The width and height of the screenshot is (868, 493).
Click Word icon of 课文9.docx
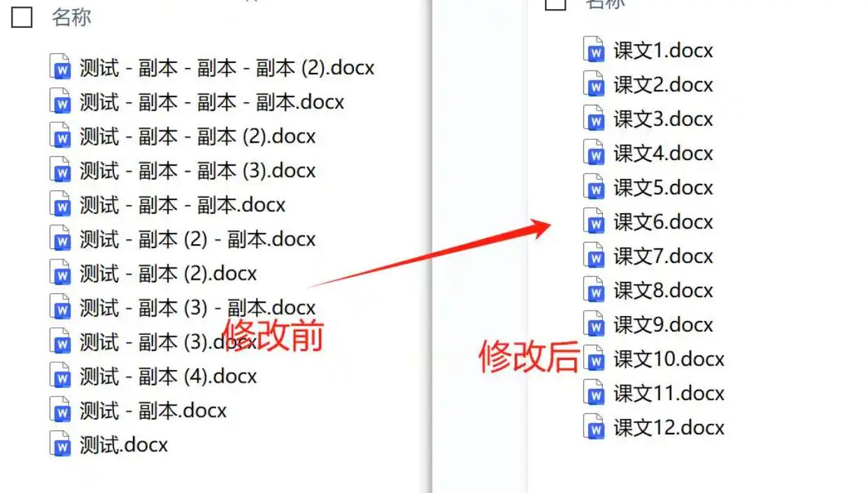click(x=594, y=324)
